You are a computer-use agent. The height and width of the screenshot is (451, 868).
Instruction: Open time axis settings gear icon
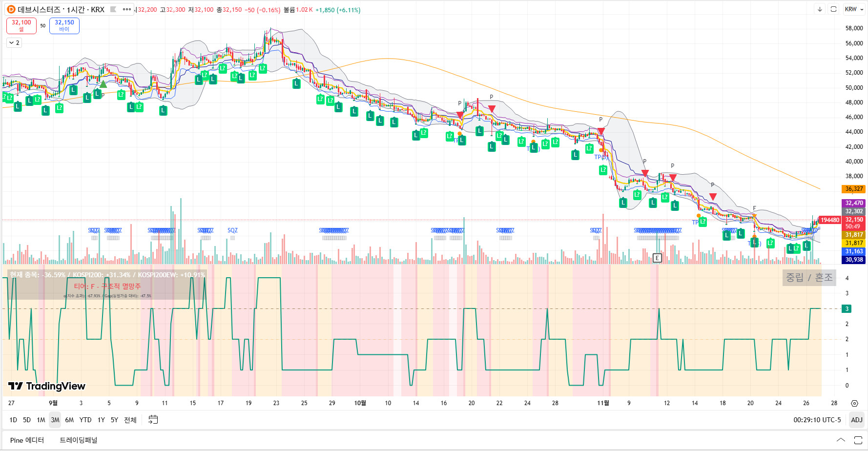pyautogui.click(x=854, y=403)
